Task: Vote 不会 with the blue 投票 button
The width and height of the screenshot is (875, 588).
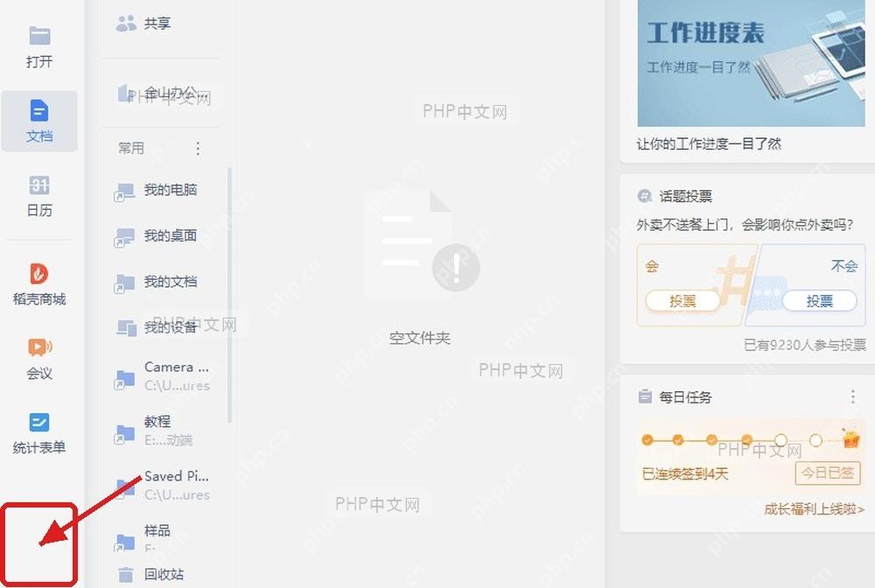Action: pos(819,301)
